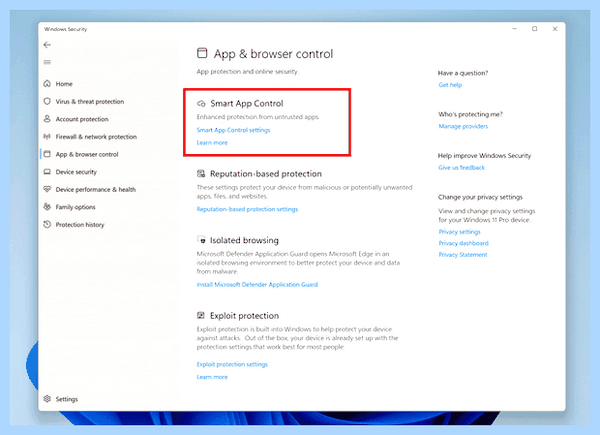Click the App & browser control header icon

tap(202, 53)
